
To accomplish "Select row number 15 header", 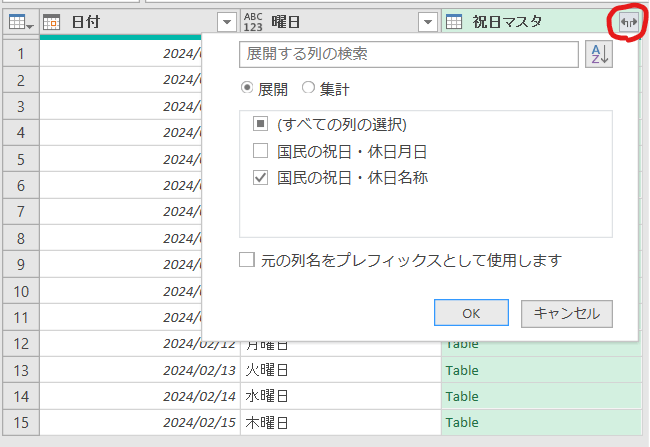I will (x=20, y=422).
